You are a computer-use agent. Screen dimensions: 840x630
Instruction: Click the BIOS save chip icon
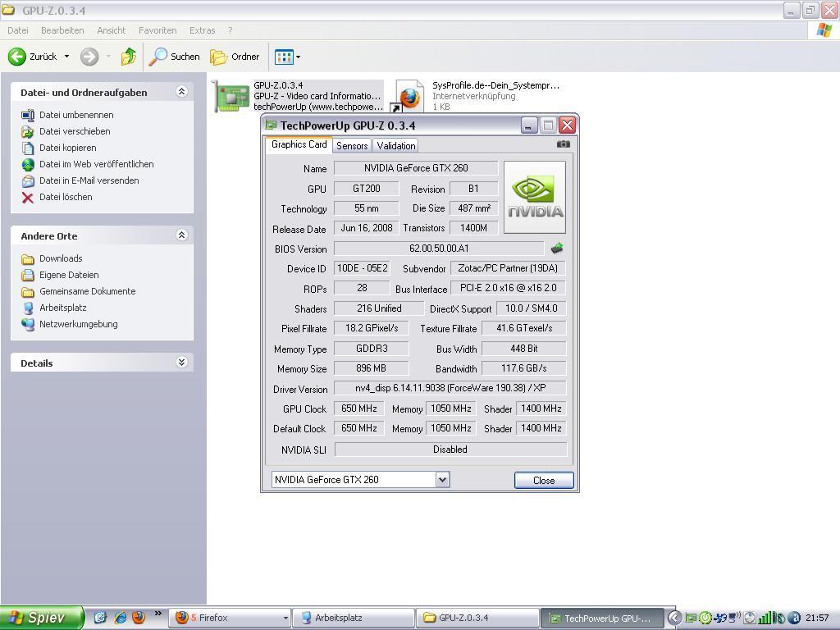[x=557, y=248]
